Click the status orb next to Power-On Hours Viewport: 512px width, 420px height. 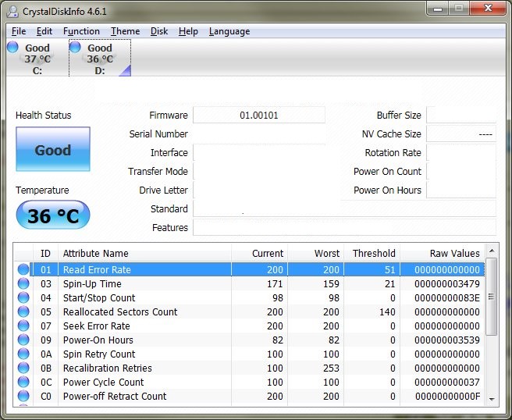[x=23, y=340]
